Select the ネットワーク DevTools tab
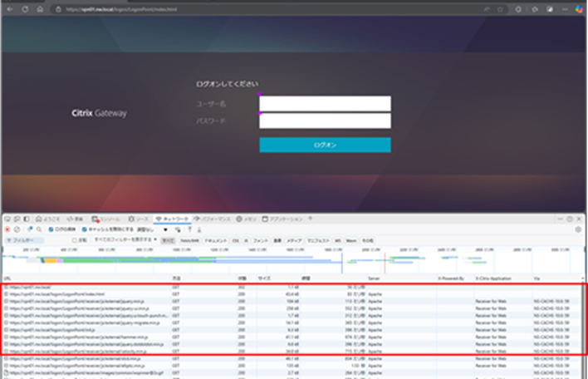588x379 pixels. (172, 219)
